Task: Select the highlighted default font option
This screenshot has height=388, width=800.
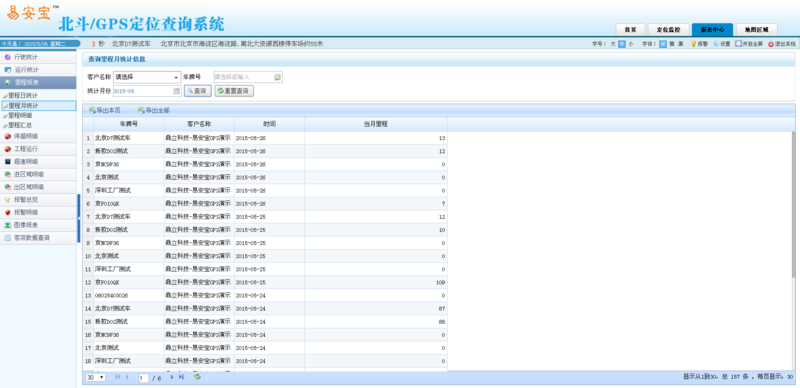Action: (663, 44)
